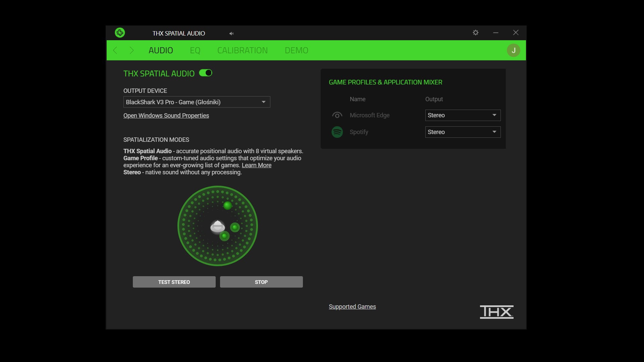
Task: Click the Spotify app name
Action: (x=359, y=132)
